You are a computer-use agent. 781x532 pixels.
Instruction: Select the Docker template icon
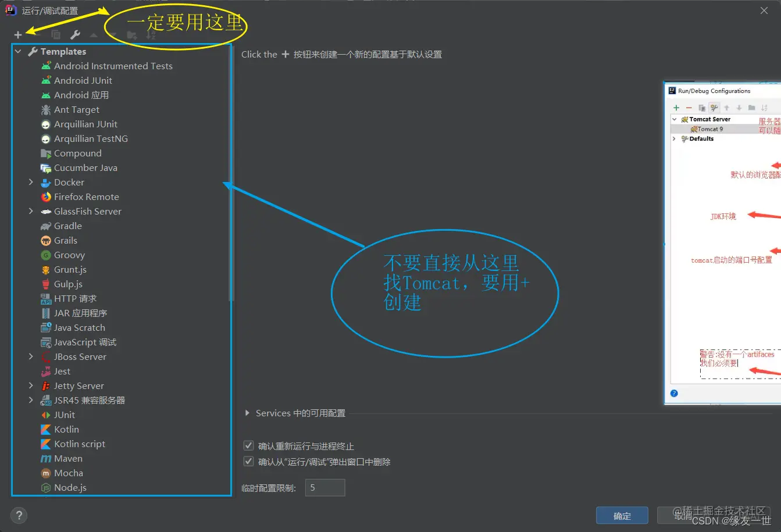click(x=45, y=182)
